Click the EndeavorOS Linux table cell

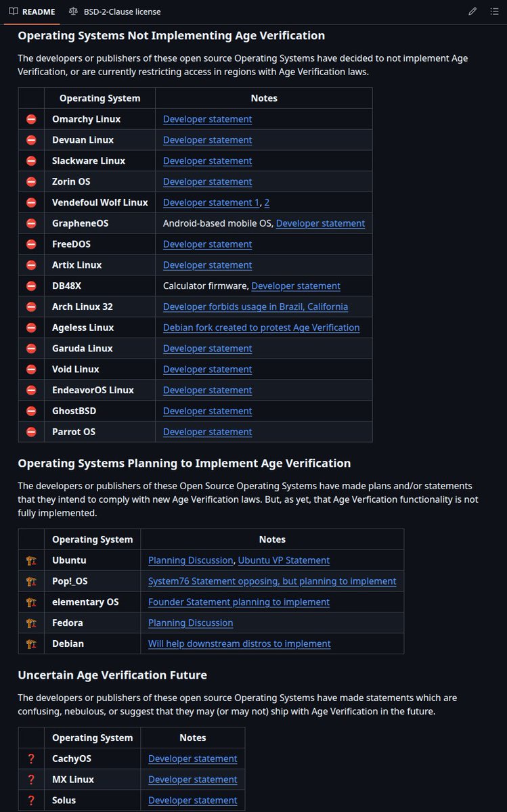pyautogui.click(x=100, y=390)
